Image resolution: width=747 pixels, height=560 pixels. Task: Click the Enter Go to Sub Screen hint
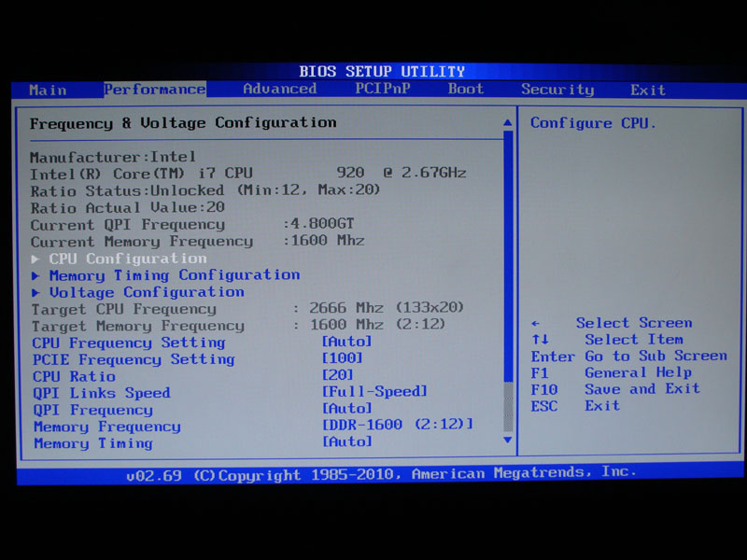pyautogui.click(x=629, y=357)
